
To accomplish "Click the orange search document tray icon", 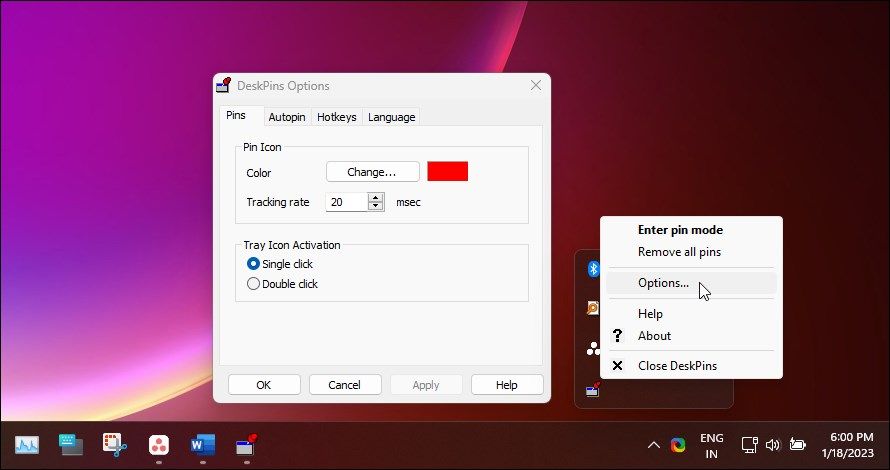I will [593, 308].
